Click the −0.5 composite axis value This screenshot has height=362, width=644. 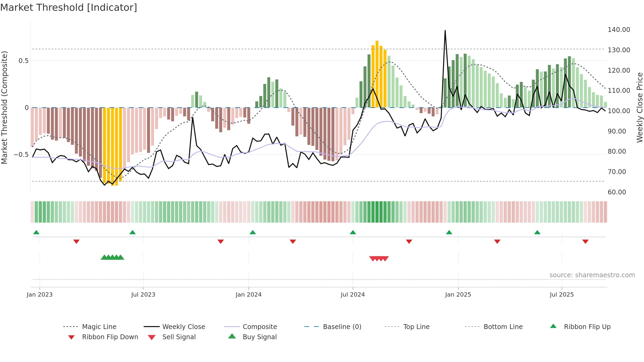pos(21,154)
